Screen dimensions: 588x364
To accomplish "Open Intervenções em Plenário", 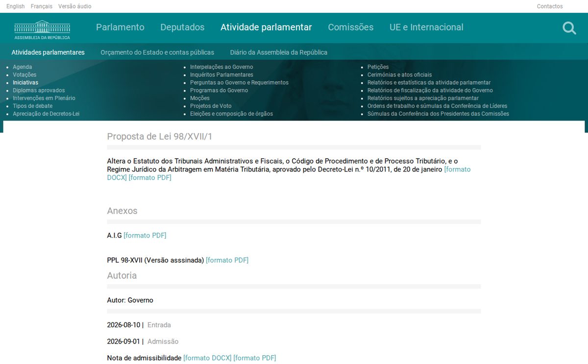I will (44, 98).
